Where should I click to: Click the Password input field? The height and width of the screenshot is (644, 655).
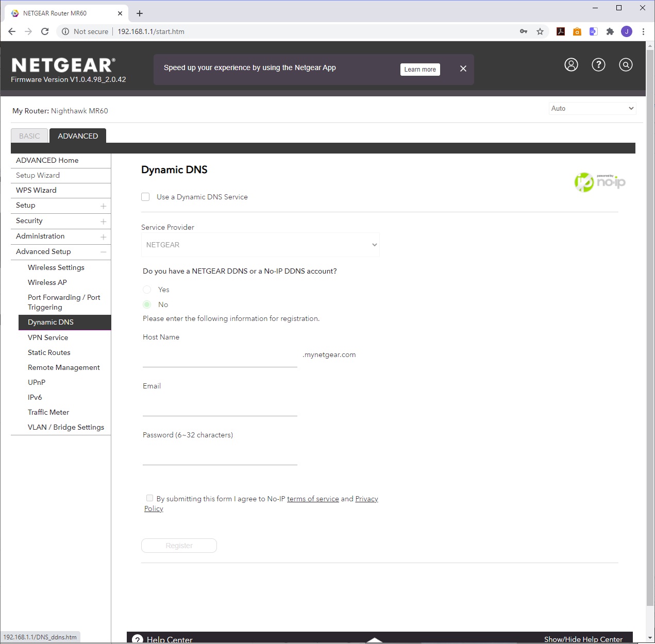coord(220,454)
